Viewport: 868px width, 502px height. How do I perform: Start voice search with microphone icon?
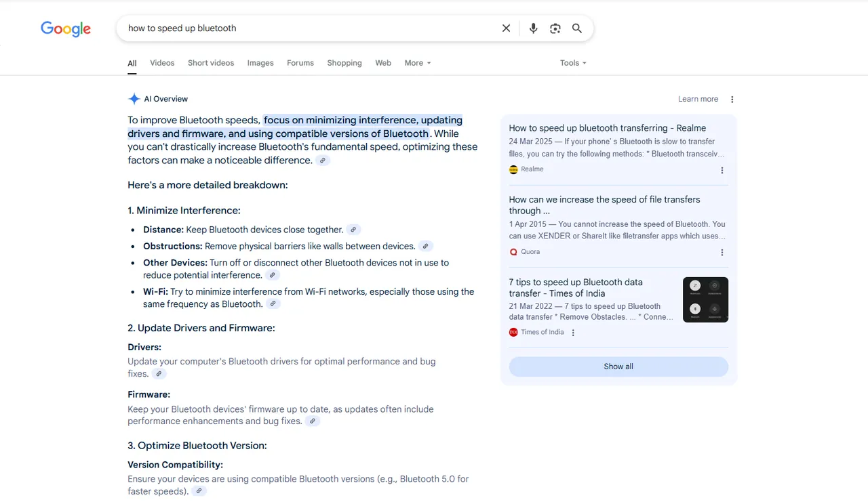pyautogui.click(x=533, y=28)
